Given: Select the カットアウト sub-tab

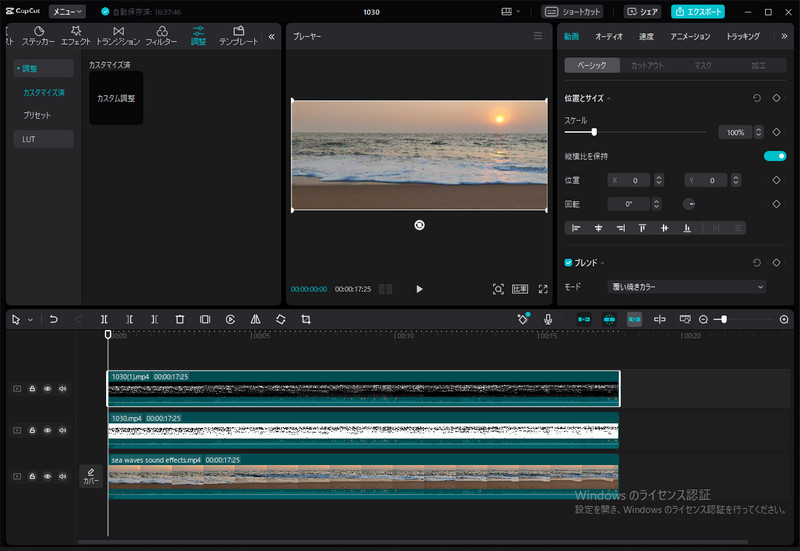Looking at the screenshot, I should [647, 65].
